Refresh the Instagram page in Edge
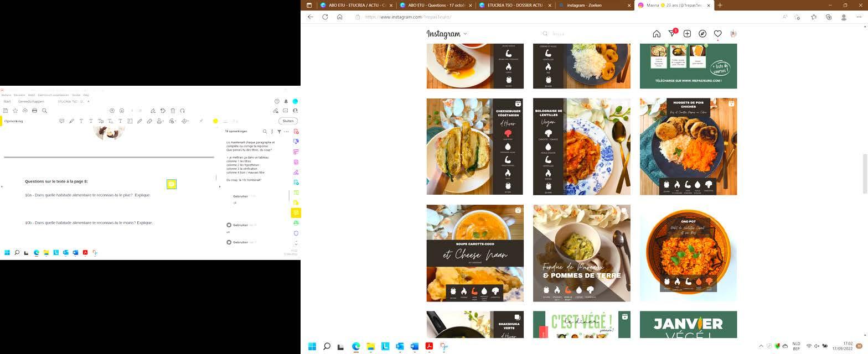868x354 pixels. click(325, 17)
